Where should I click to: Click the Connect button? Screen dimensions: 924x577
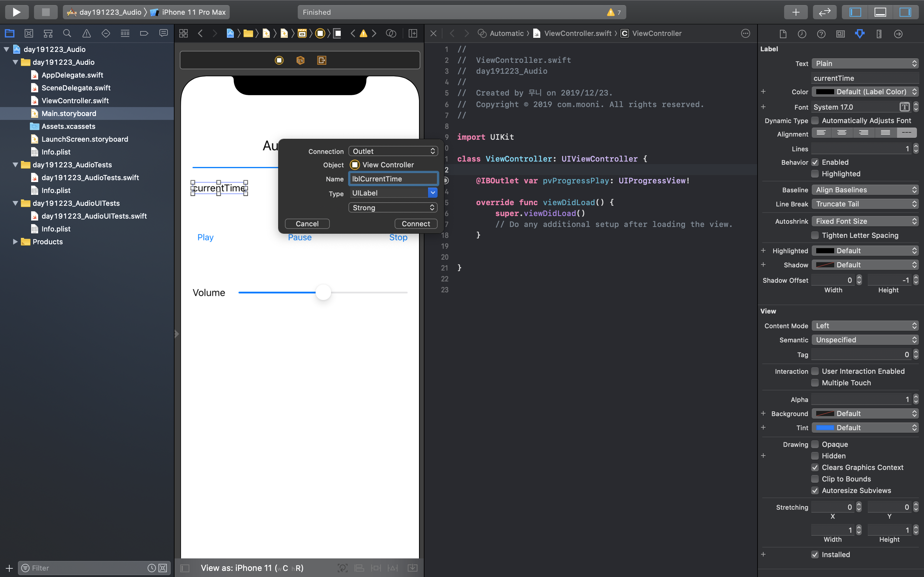click(x=415, y=224)
